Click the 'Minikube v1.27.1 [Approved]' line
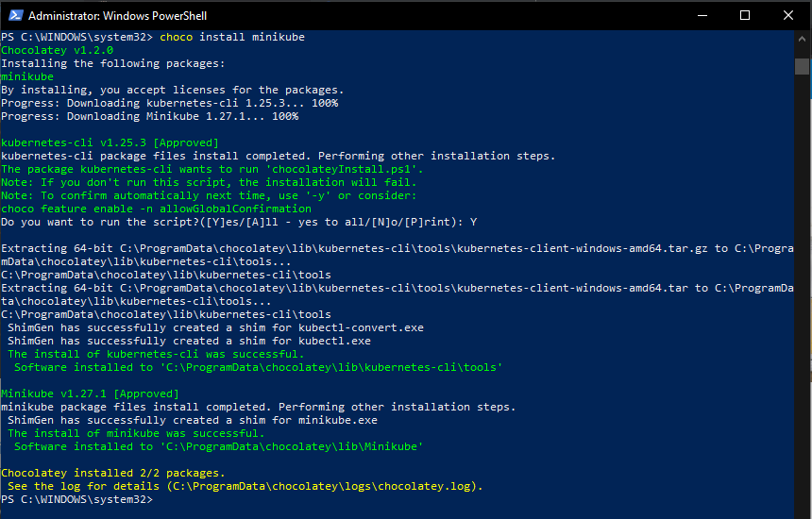 tap(90, 393)
